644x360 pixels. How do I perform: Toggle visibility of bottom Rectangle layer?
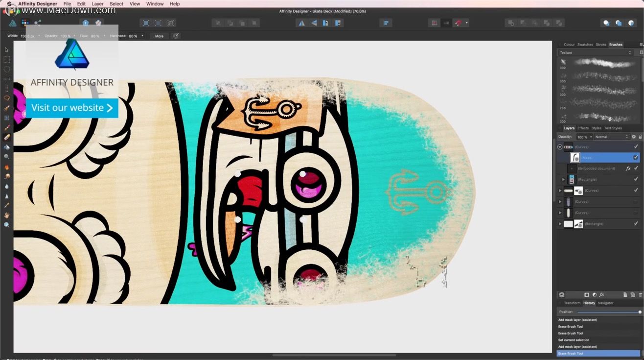[x=636, y=224]
